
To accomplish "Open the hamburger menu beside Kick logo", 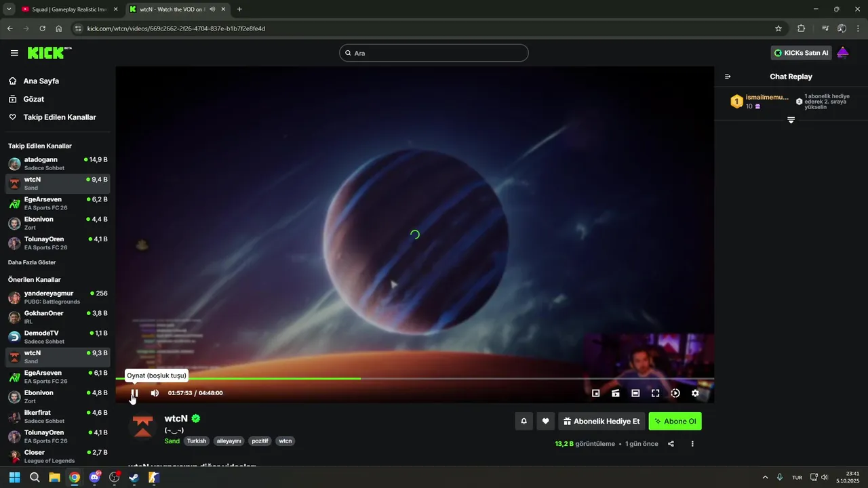I will point(14,53).
